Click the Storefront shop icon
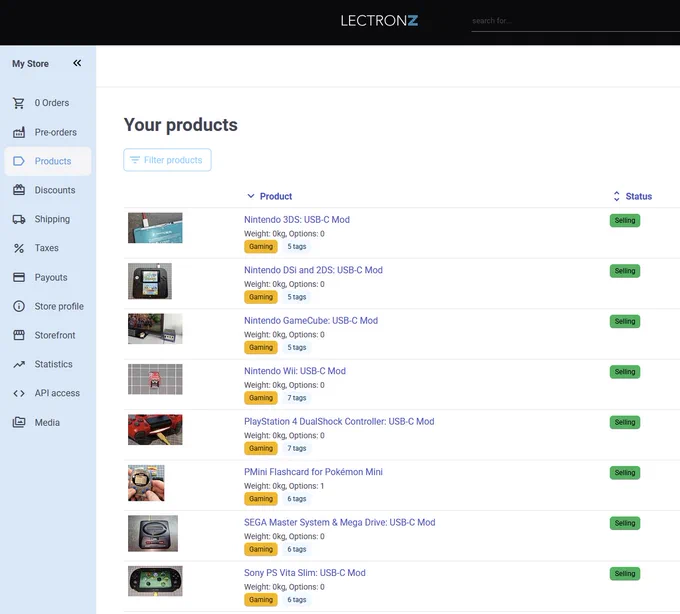 click(x=19, y=335)
